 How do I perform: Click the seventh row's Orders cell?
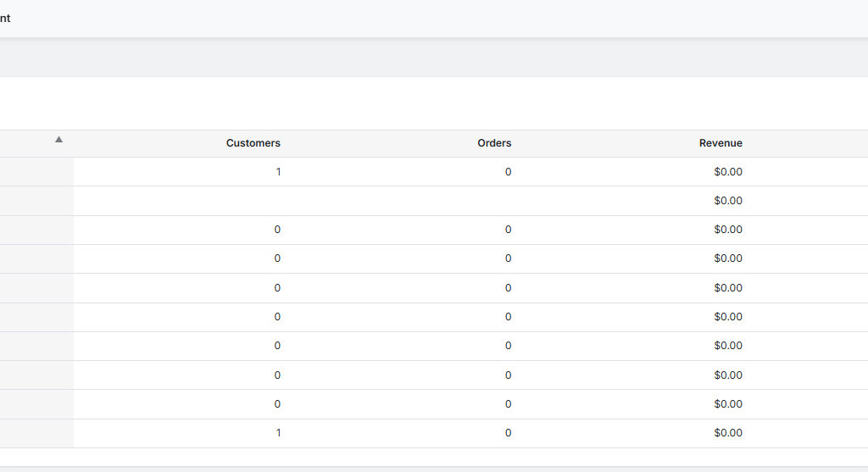pos(508,346)
